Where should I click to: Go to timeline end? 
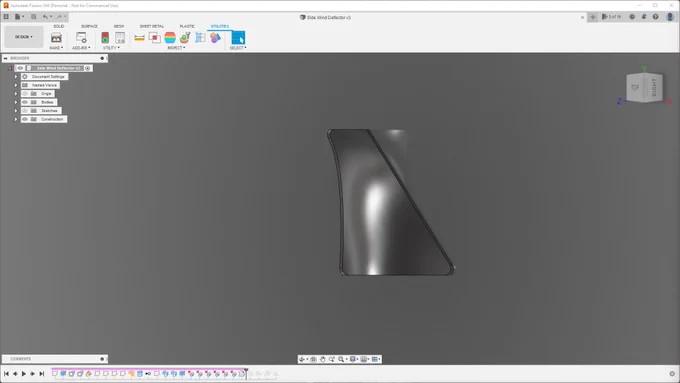[42, 373]
